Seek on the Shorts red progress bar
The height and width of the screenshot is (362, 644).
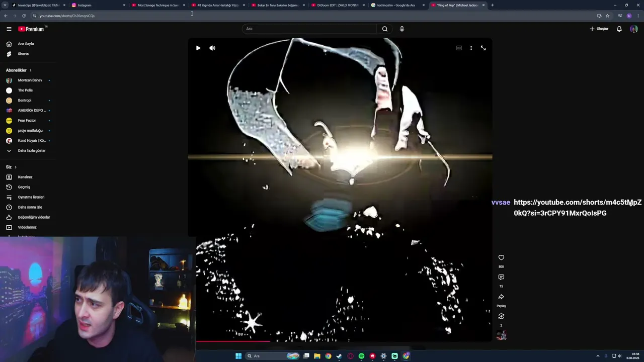click(x=340, y=341)
